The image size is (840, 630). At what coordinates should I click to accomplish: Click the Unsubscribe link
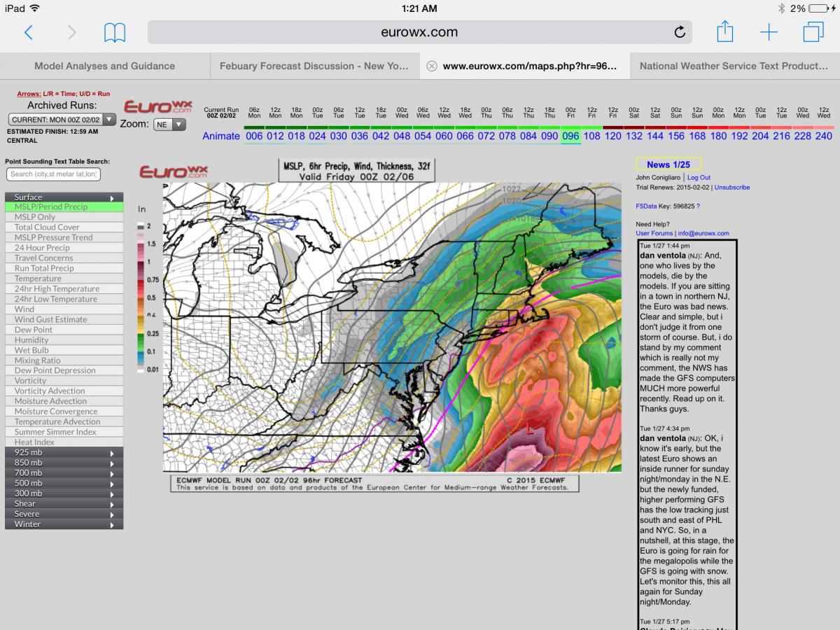tap(732, 188)
